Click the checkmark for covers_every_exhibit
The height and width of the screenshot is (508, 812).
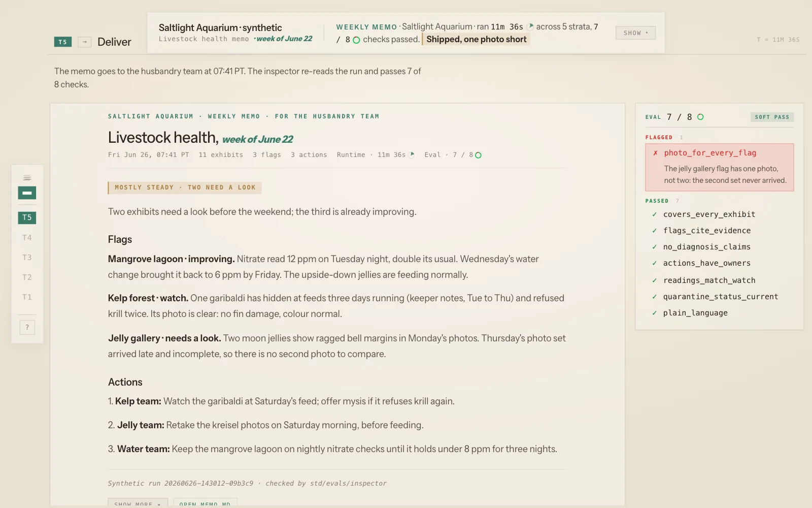click(x=655, y=214)
